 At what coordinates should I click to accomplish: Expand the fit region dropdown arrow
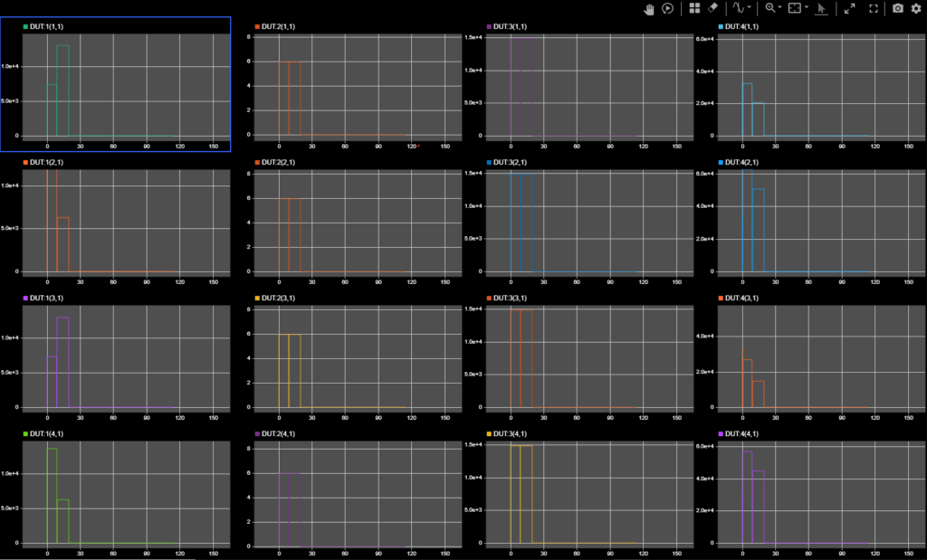coord(806,8)
